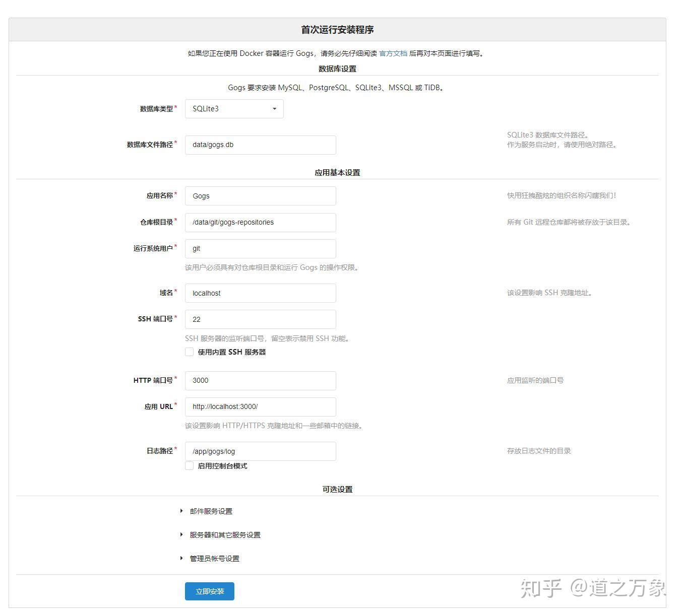Click the hint '应用监听的端口号'
This screenshot has height=616, width=684.
(x=535, y=380)
